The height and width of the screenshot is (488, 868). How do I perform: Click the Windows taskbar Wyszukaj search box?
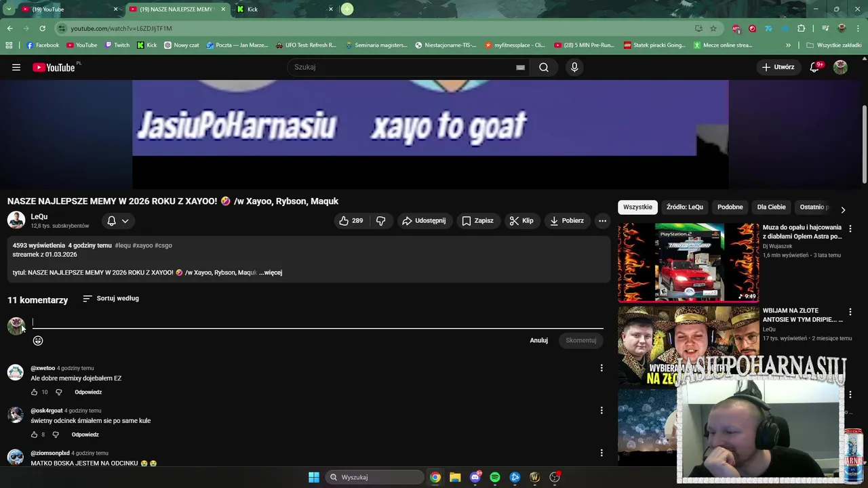pos(374,477)
